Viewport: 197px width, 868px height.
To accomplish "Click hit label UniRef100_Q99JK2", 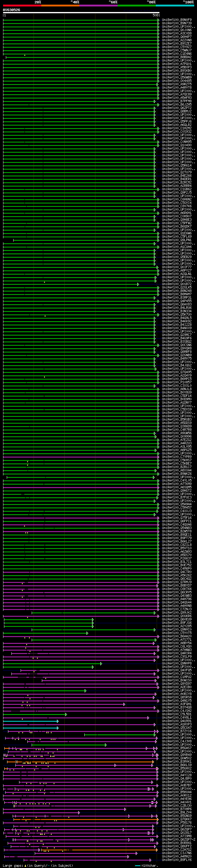I will [176, 612].
